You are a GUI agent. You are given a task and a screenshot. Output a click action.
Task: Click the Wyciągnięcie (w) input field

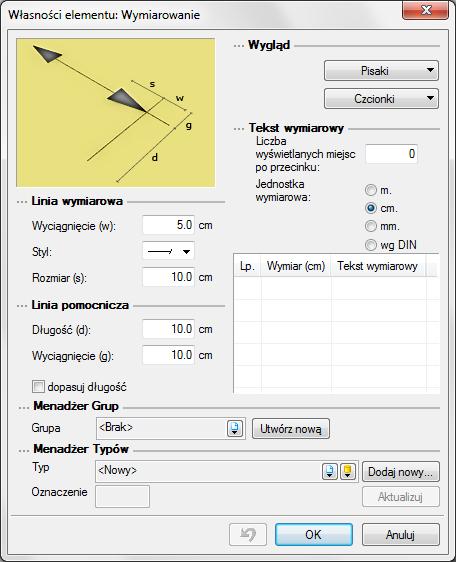pyautogui.click(x=168, y=225)
